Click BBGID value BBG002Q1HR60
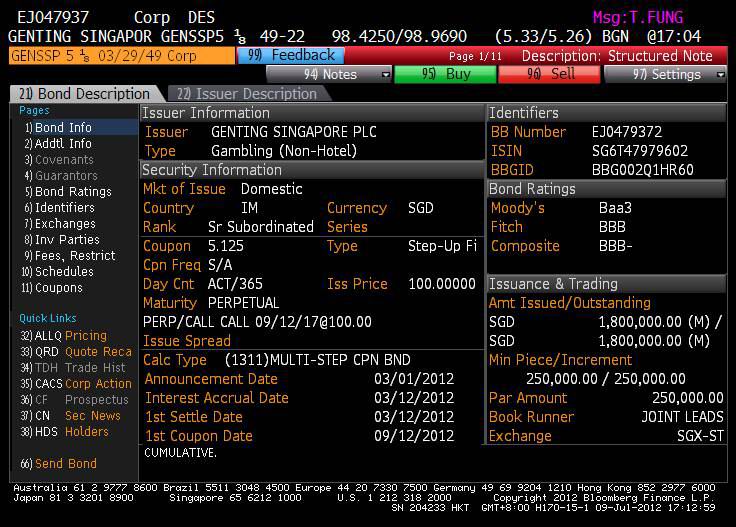736x527 pixels. pyautogui.click(x=643, y=170)
